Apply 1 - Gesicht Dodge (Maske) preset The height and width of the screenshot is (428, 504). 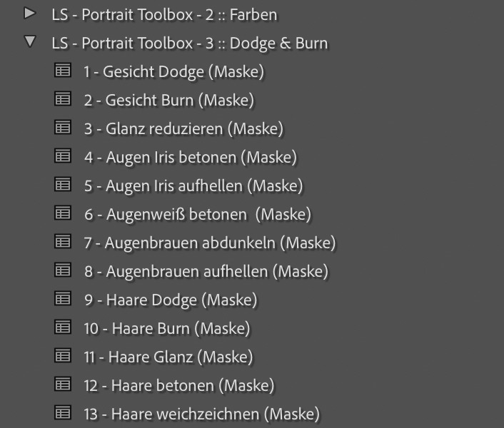[173, 71]
